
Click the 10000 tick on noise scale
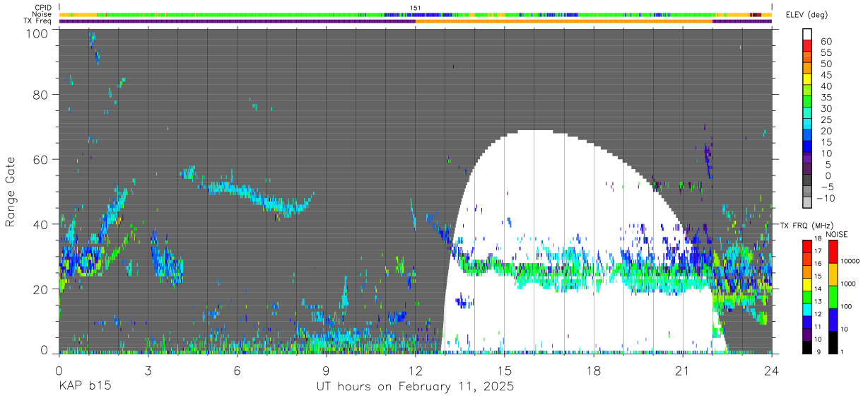click(851, 261)
